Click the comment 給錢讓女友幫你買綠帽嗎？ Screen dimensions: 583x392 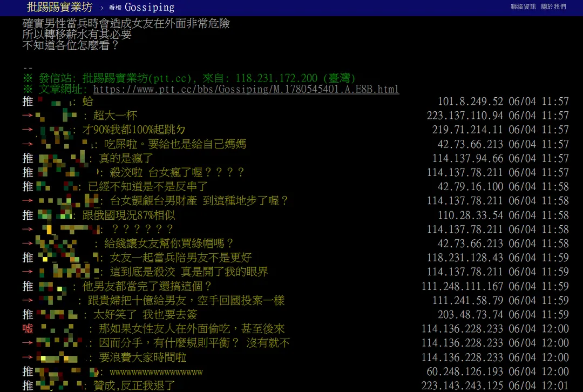point(169,243)
